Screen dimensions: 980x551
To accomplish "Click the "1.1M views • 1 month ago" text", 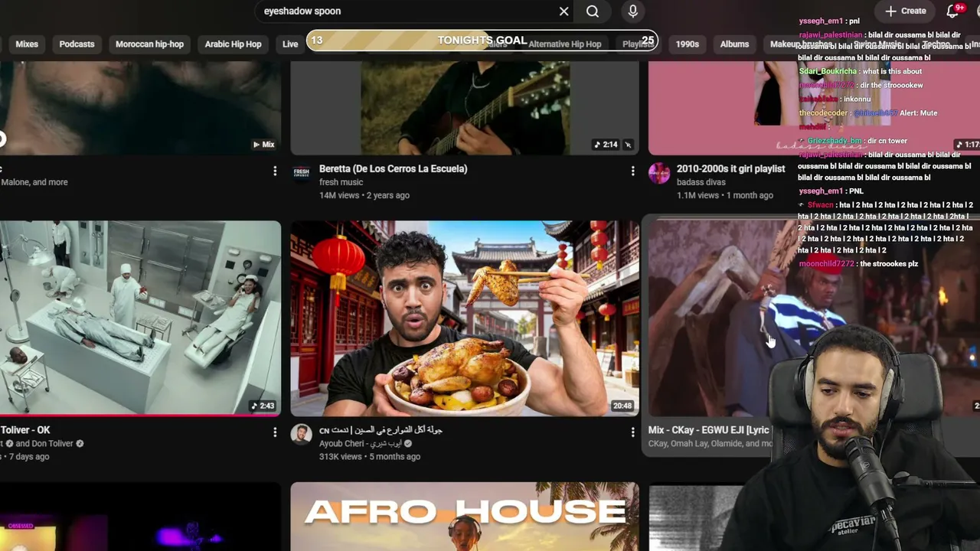I will [725, 195].
